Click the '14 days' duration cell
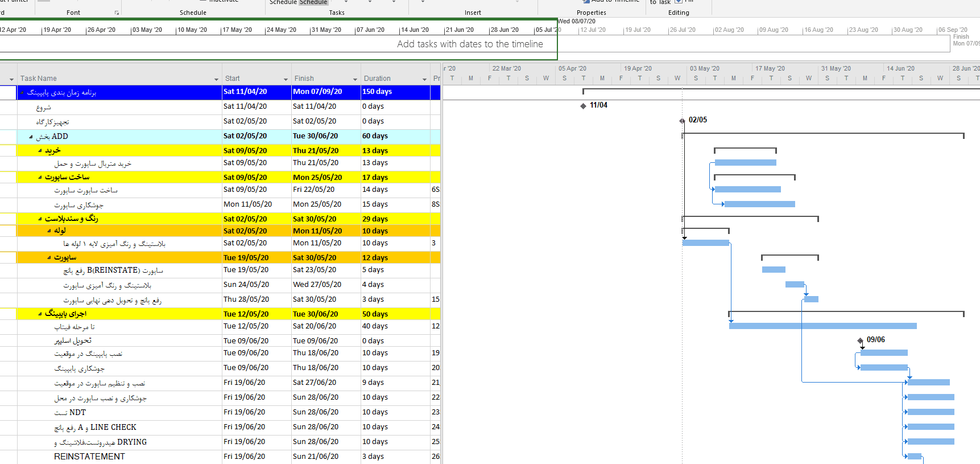This screenshot has width=980, height=464. point(395,190)
